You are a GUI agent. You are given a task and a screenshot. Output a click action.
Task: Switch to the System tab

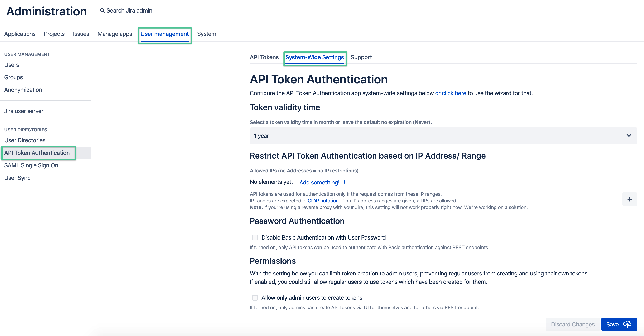207,34
